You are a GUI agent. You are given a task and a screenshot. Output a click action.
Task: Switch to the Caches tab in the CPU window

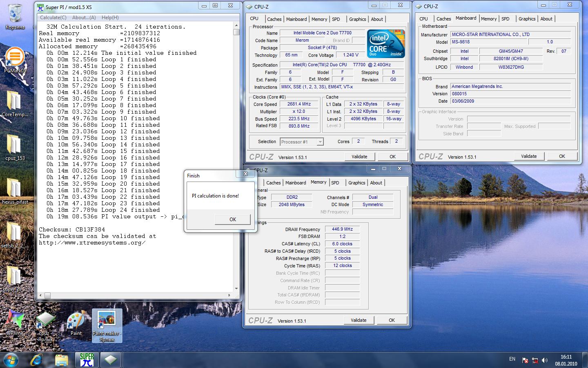click(274, 19)
